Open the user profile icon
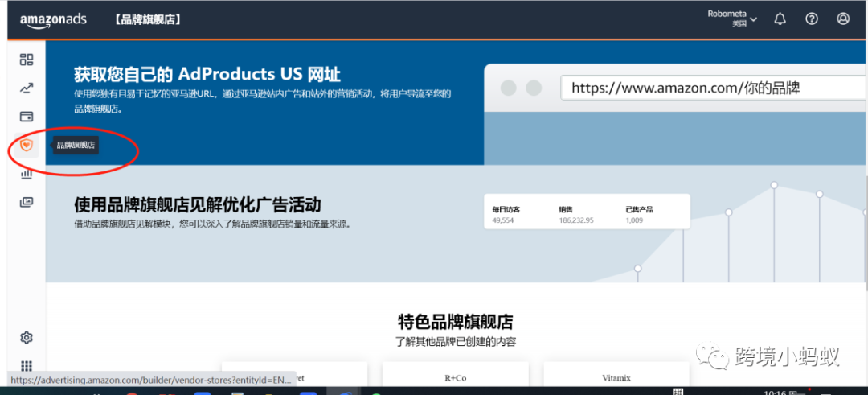 pyautogui.click(x=843, y=19)
